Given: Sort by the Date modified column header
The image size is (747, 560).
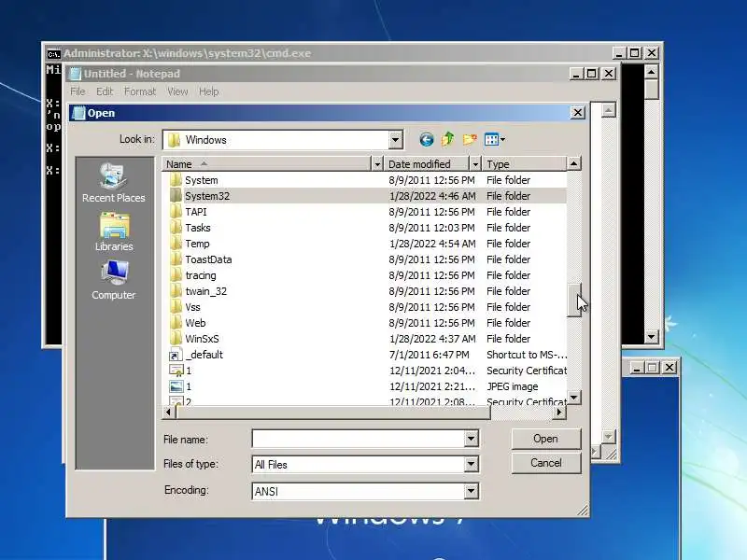Looking at the screenshot, I should (427, 164).
